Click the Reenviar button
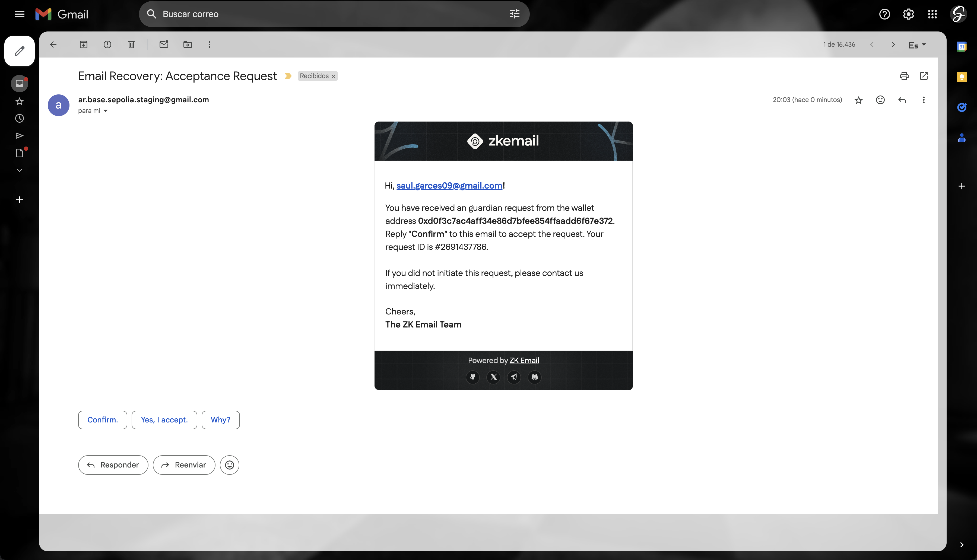The width and height of the screenshot is (977, 560). [184, 465]
